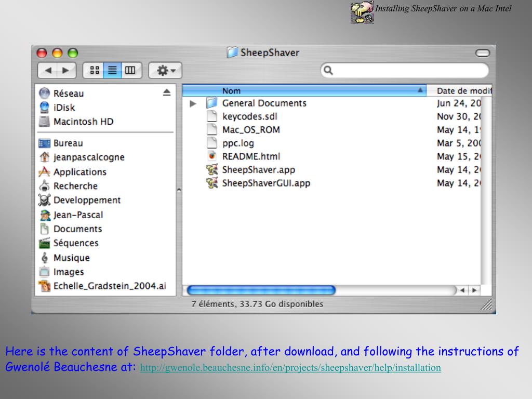Click the Nov 30 date cell
The height and width of the screenshot is (399, 532).
click(459, 116)
